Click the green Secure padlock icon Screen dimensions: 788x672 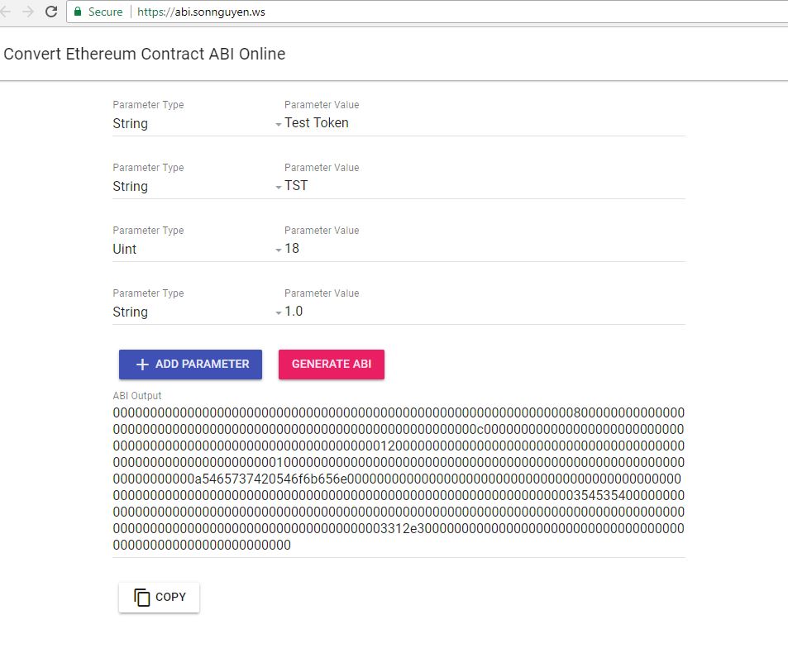pos(78,12)
